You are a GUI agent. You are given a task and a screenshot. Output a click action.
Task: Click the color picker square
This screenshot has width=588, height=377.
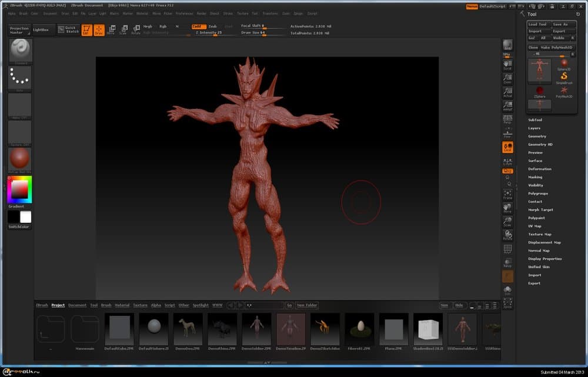point(19,189)
